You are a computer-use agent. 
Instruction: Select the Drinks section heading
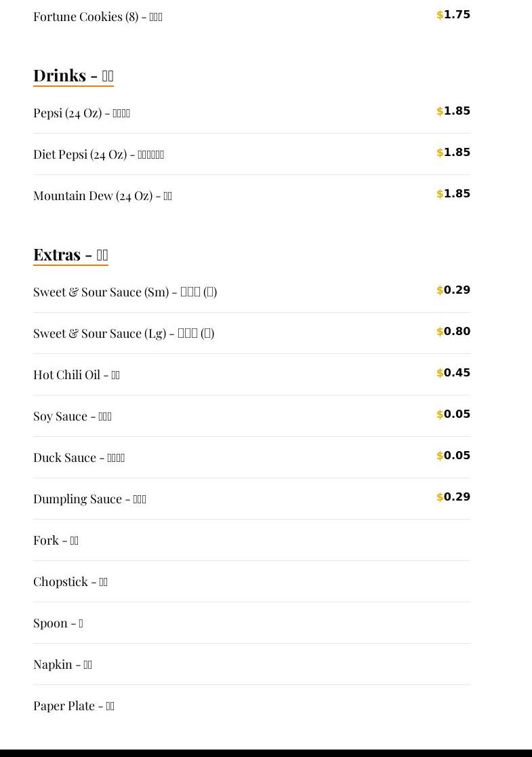pyautogui.click(x=73, y=75)
